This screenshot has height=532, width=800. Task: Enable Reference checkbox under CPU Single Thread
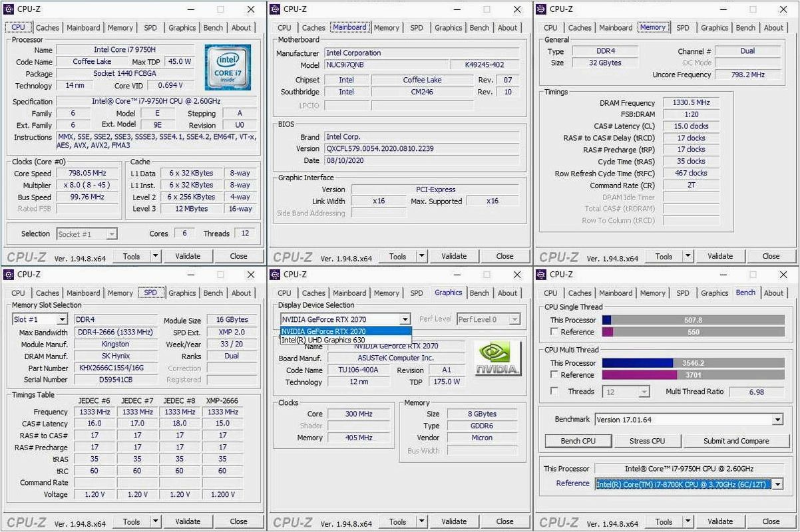coord(554,332)
